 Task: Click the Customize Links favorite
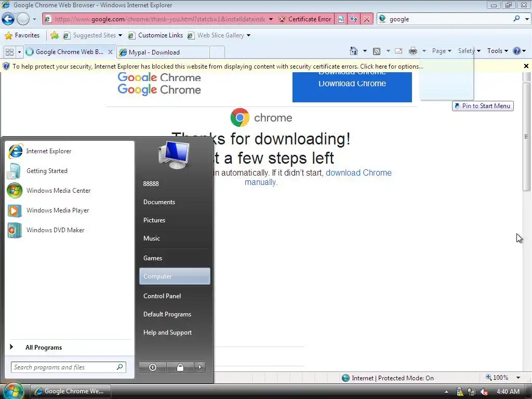pos(155,35)
